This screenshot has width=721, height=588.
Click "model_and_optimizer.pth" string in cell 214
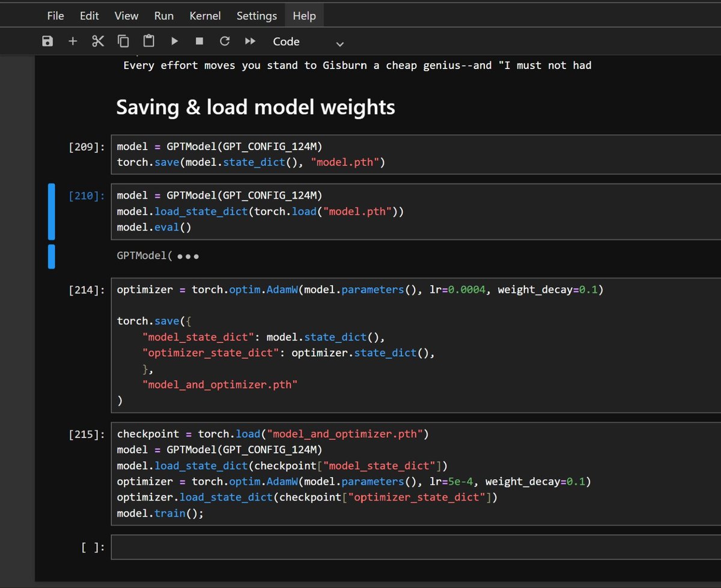tap(220, 384)
